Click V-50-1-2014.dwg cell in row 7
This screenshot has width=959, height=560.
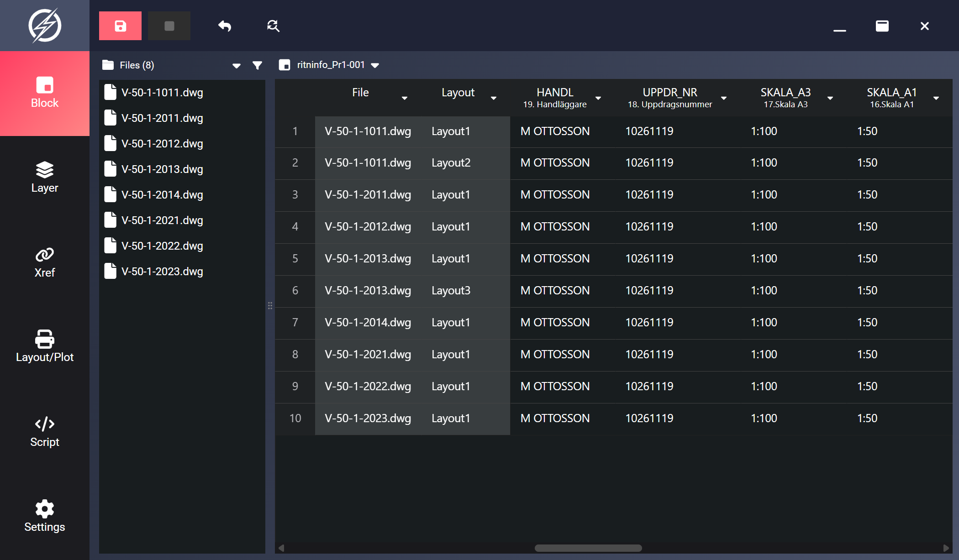pos(368,323)
